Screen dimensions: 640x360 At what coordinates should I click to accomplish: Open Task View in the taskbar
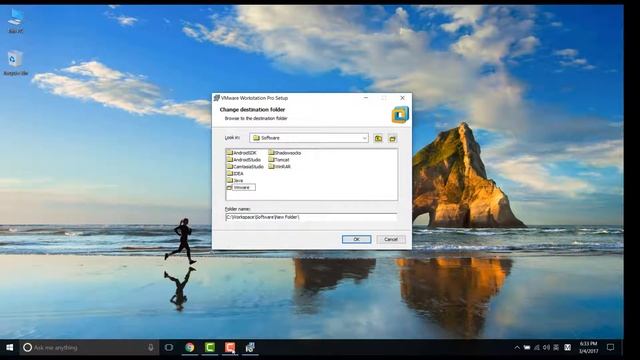(x=169, y=347)
